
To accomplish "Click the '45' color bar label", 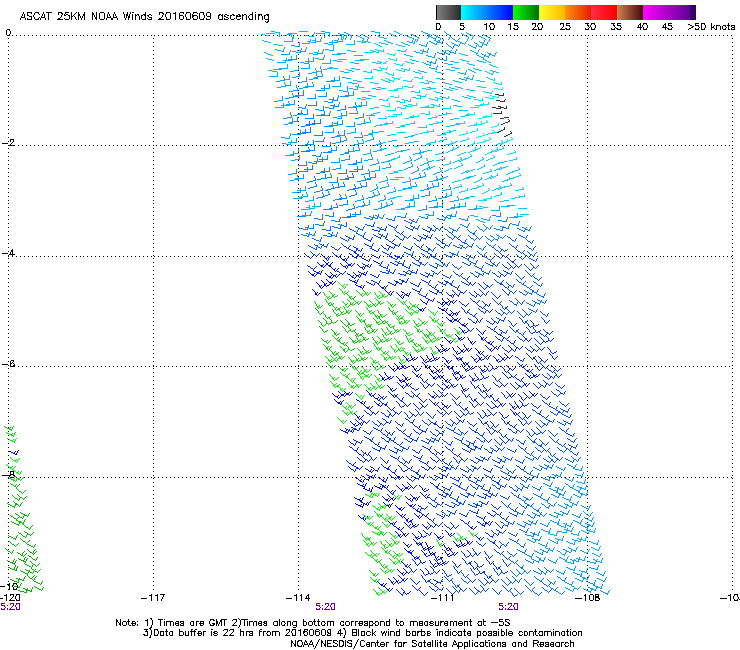I will point(667,27).
